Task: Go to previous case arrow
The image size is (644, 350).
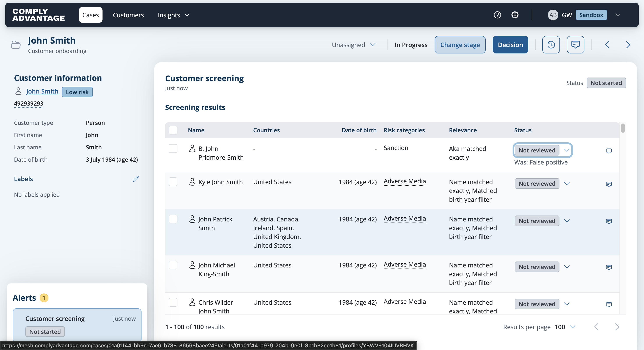Action: [607, 45]
